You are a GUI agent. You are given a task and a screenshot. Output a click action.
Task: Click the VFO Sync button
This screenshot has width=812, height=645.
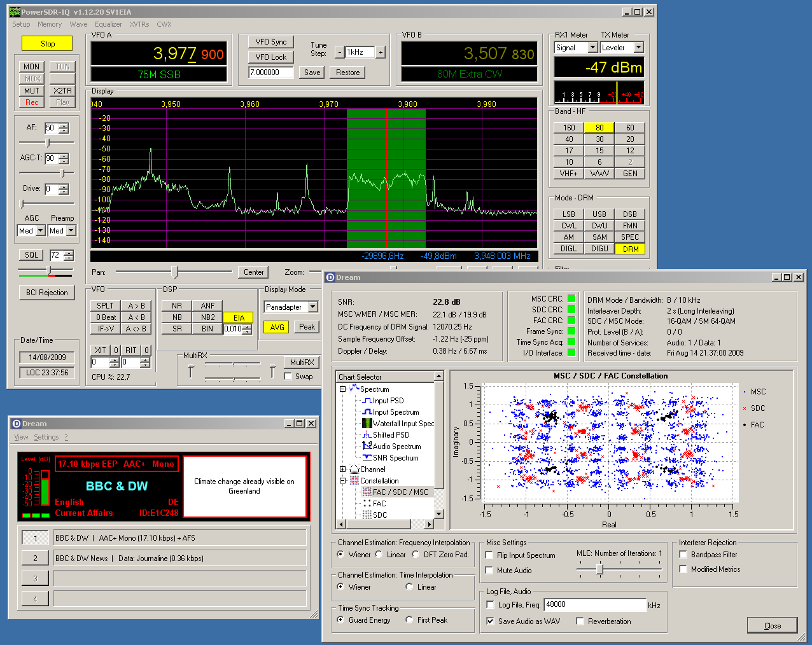(271, 42)
